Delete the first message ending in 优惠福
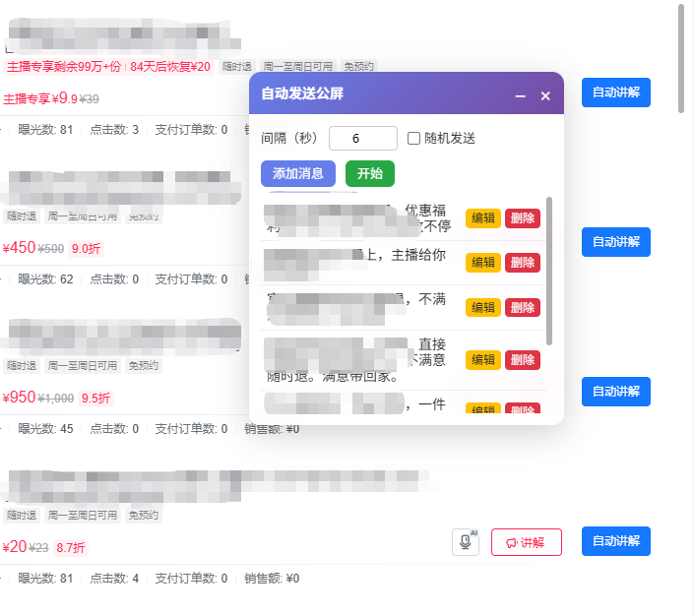 (x=523, y=218)
